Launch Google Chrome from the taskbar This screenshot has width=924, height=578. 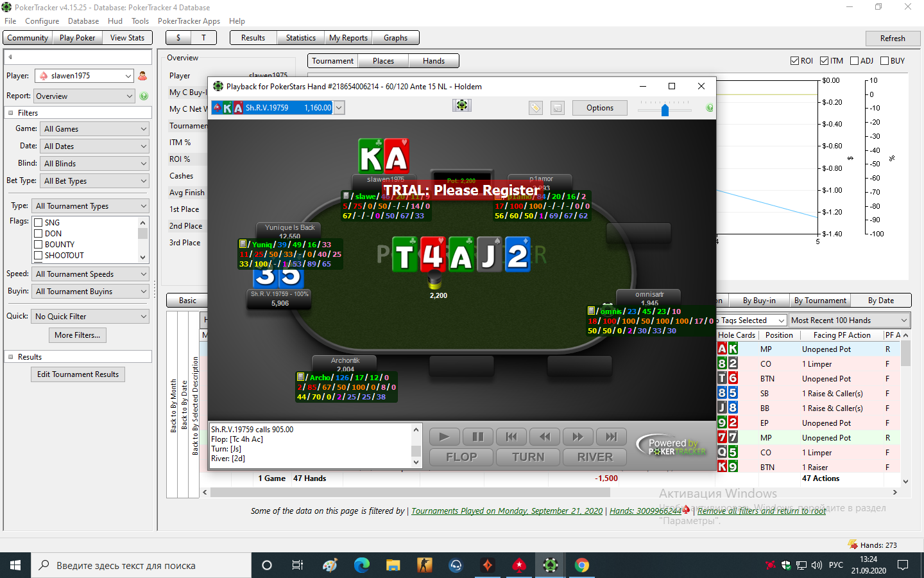(581, 565)
